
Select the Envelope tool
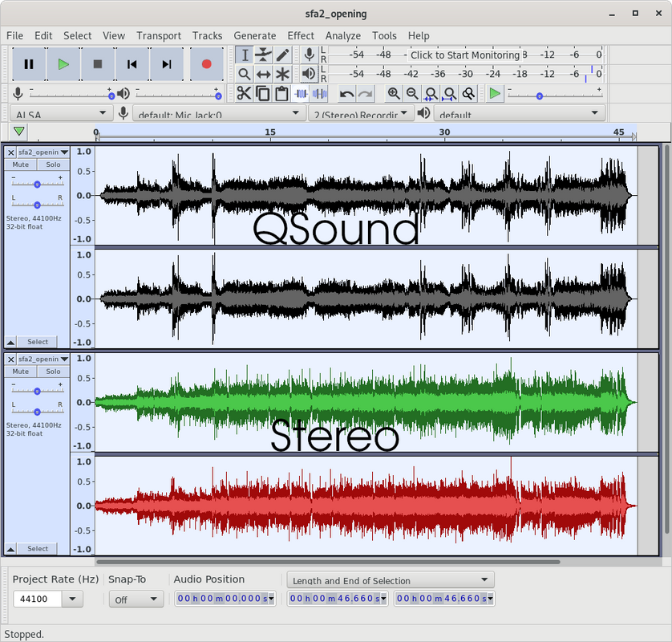[263, 55]
